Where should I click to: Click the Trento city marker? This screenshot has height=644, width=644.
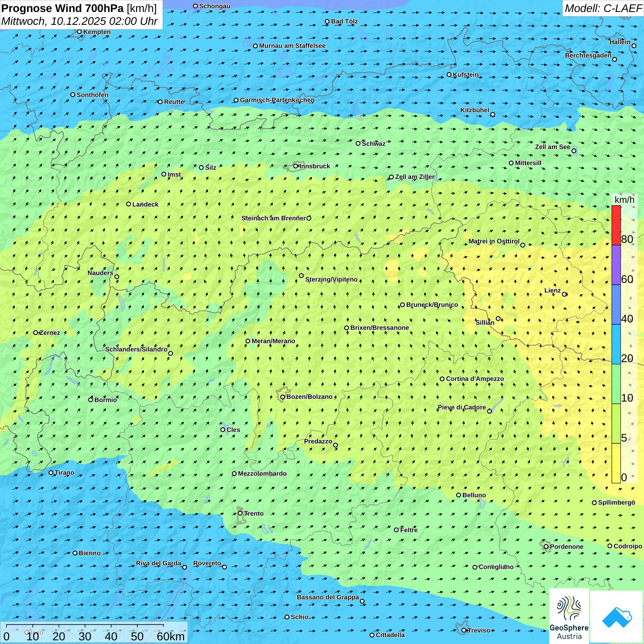click(240, 513)
